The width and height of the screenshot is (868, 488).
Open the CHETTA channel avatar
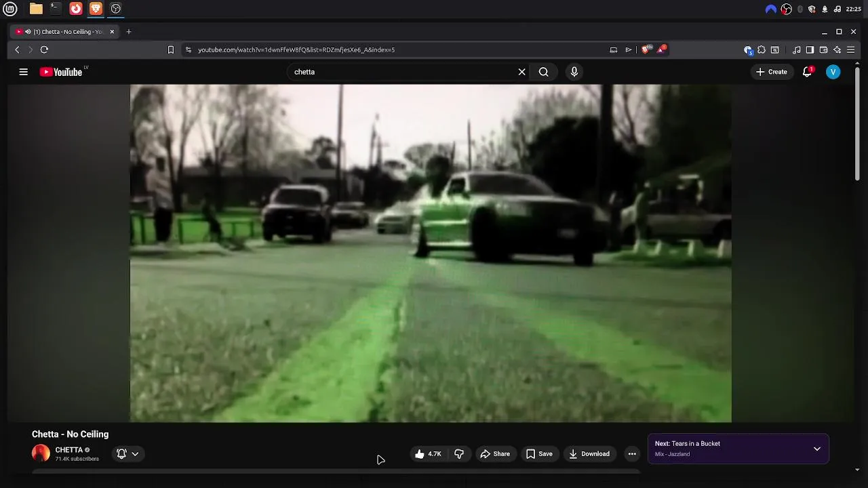[41, 453]
